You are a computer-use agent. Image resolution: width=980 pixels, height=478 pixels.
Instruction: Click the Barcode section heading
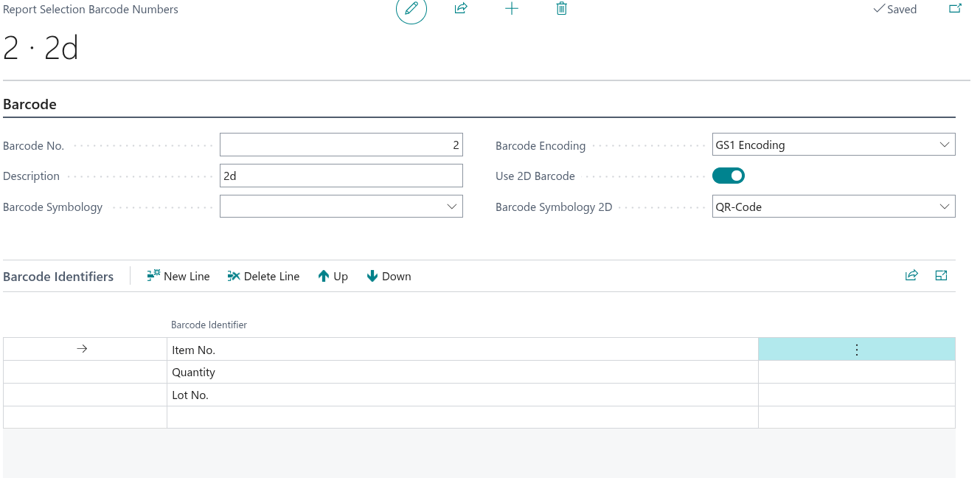click(x=29, y=104)
